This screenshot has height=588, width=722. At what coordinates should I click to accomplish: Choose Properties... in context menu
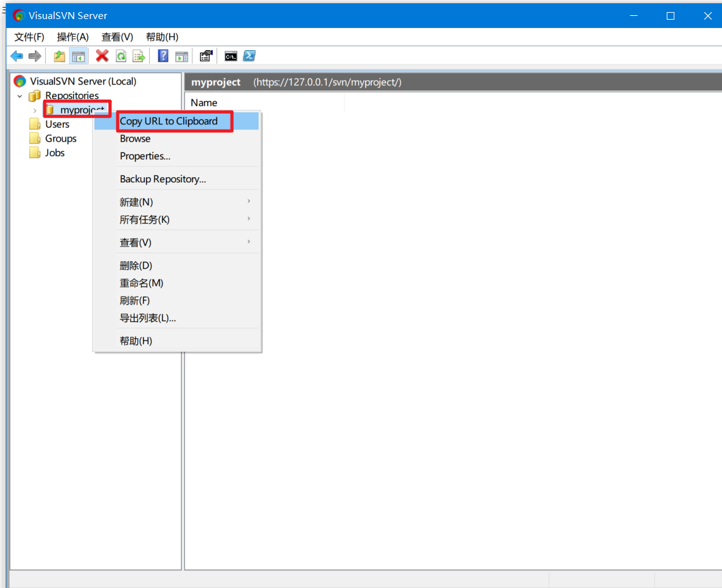177,156
